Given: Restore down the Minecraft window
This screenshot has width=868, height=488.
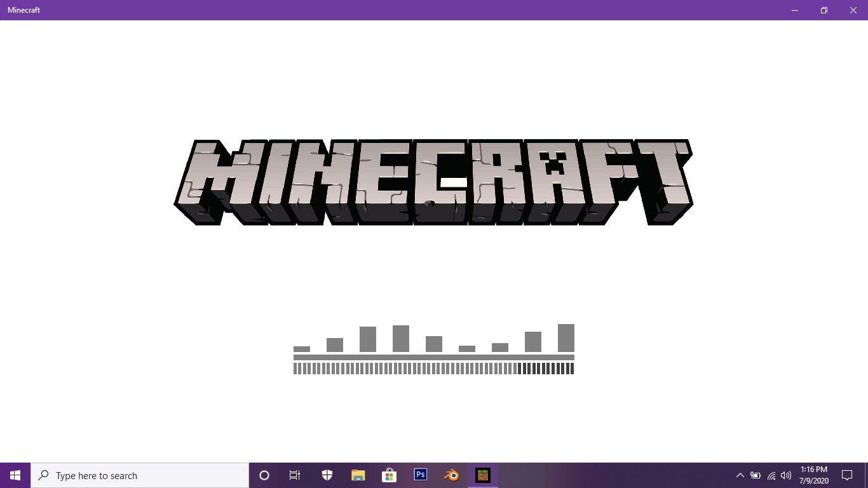Looking at the screenshot, I should pos(824,10).
